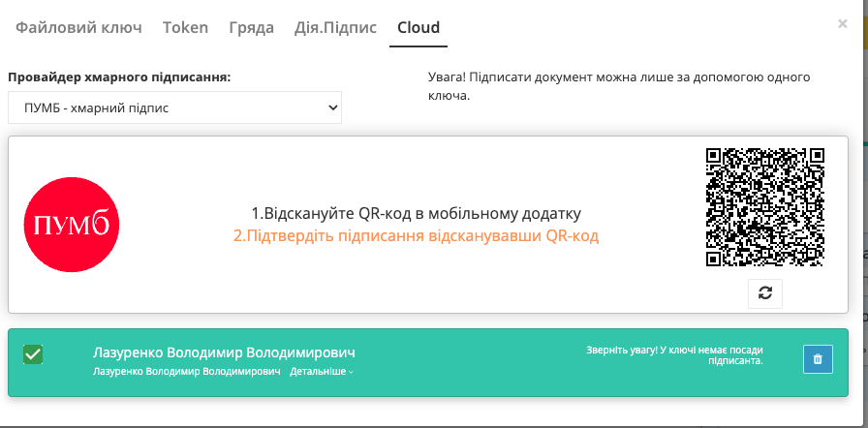Click the step 1 scan QR instruction
This screenshot has width=868, height=428.
(x=417, y=213)
